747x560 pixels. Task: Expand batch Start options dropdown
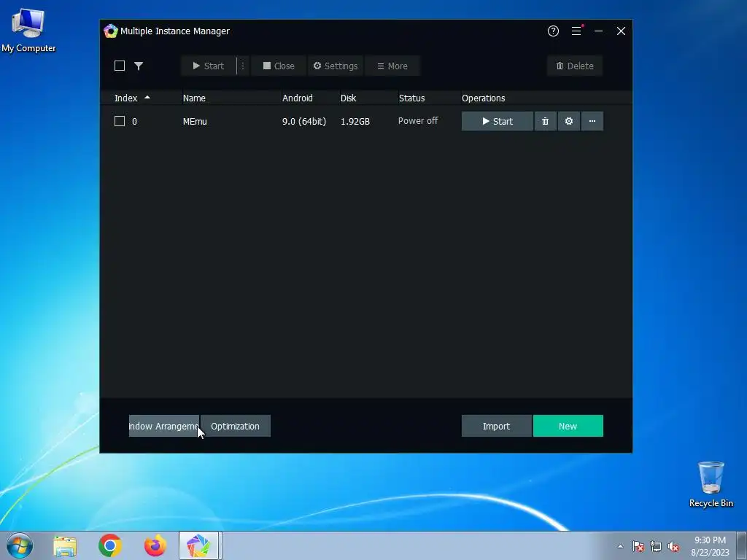pos(242,66)
